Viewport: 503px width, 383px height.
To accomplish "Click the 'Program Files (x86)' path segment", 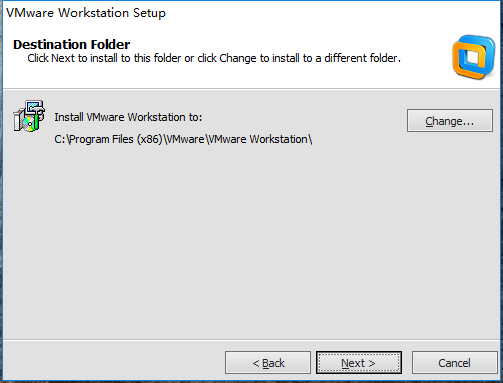I will (116, 139).
